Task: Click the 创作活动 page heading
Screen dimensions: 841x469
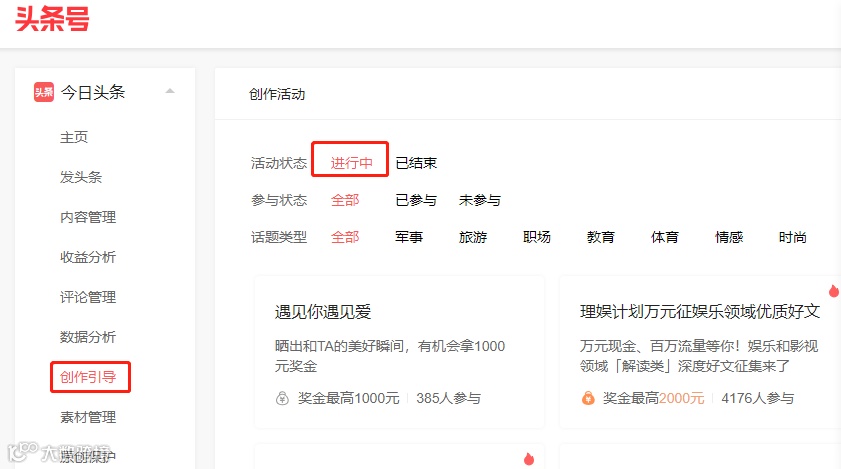Action: click(x=277, y=94)
